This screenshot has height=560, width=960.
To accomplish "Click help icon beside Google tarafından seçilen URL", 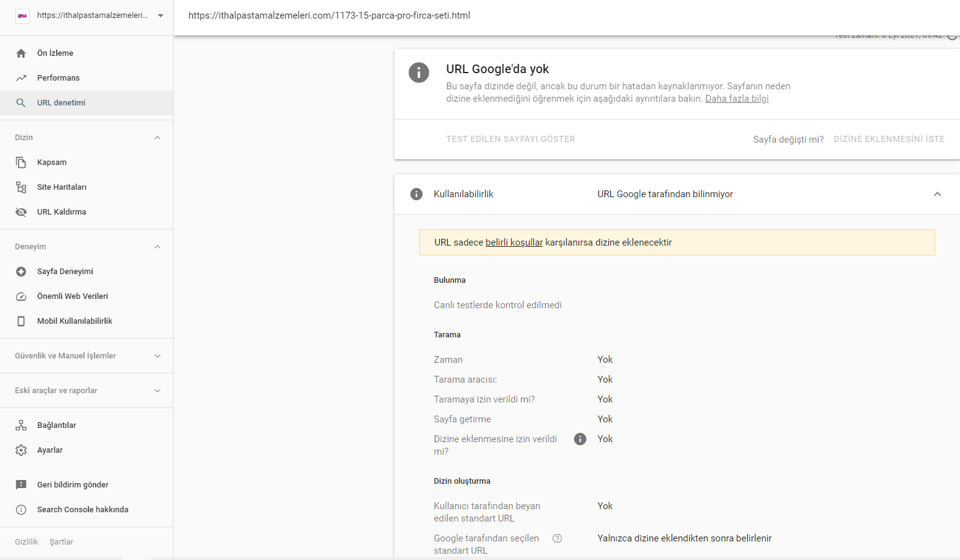I will pos(557,538).
